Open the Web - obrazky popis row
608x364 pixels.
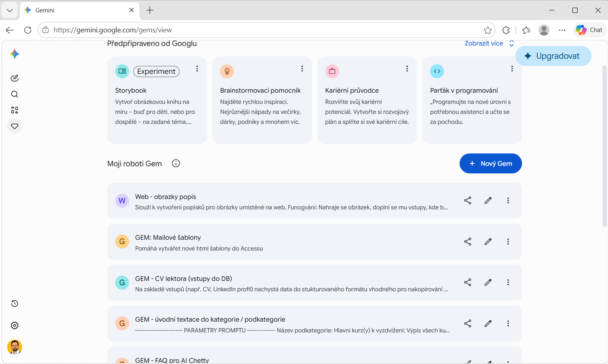(x=314, y=201)
